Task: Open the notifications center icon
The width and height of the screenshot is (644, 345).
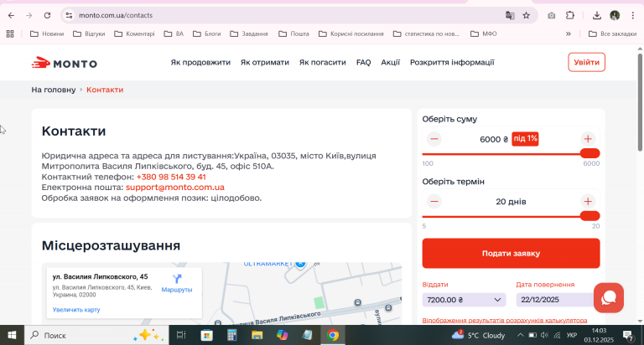Action: (628, 336)
